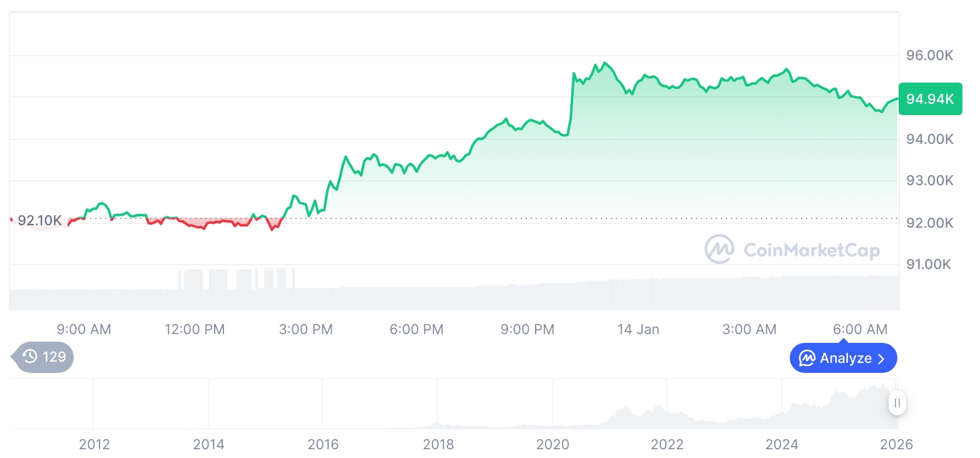Click the 96.00K price axis label
Image resolution: width=980 pixels, height=458 pixels.
pos(929,56)
